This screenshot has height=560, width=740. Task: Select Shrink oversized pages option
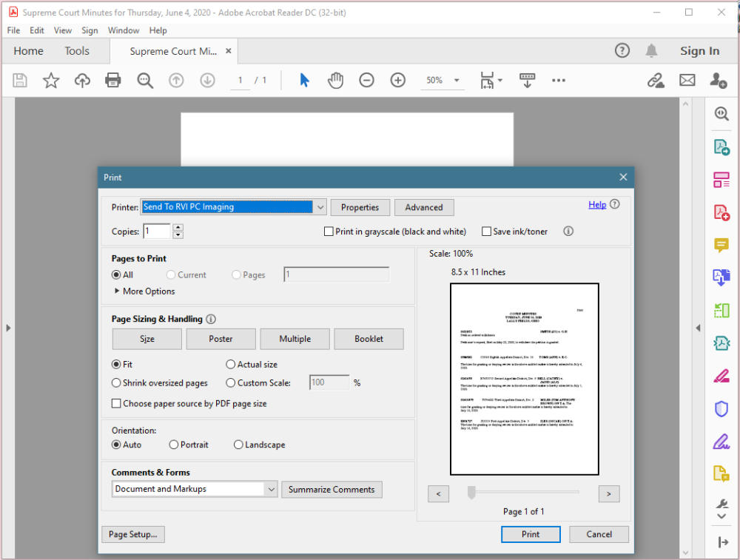coord(116,382)
